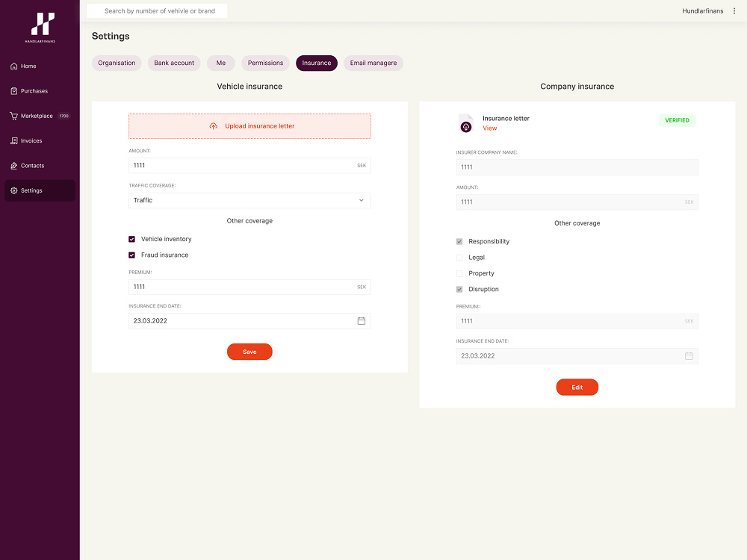This screenshot has height=560, width=747.
Task: Switch to the Me tab
Action: point(221,63)
